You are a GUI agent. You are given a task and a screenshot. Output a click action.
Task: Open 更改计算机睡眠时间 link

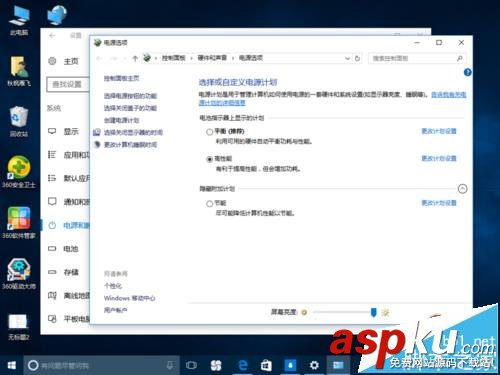(x=130, y=145)
